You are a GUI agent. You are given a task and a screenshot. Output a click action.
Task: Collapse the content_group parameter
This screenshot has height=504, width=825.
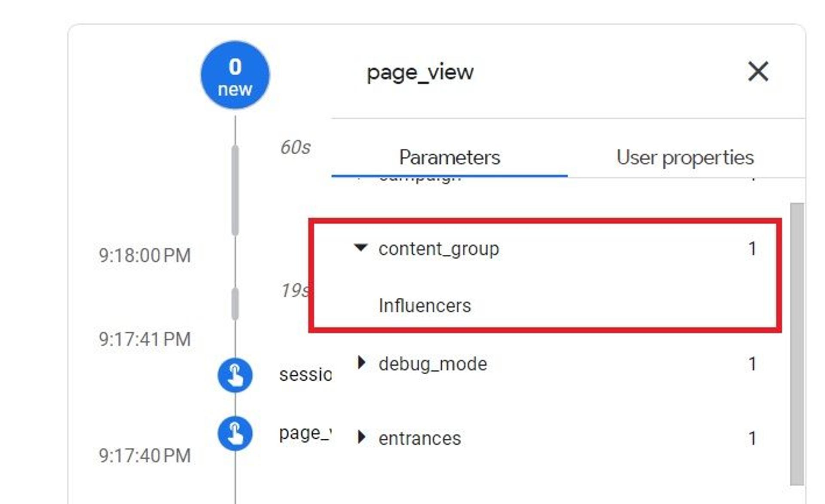(x=361, y=248)
